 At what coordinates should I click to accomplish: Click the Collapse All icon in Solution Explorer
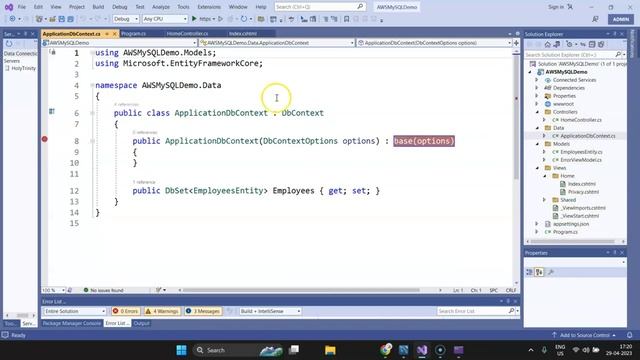[x=592, y=44]
